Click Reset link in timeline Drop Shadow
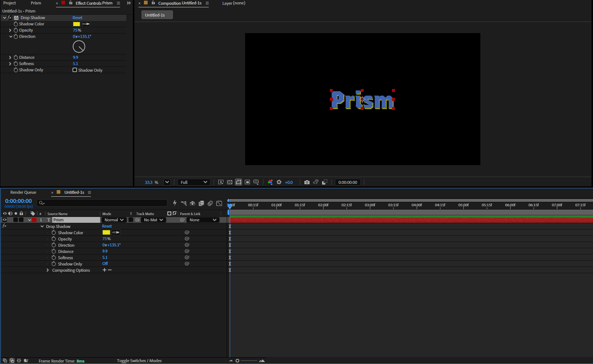 [107, 226]
